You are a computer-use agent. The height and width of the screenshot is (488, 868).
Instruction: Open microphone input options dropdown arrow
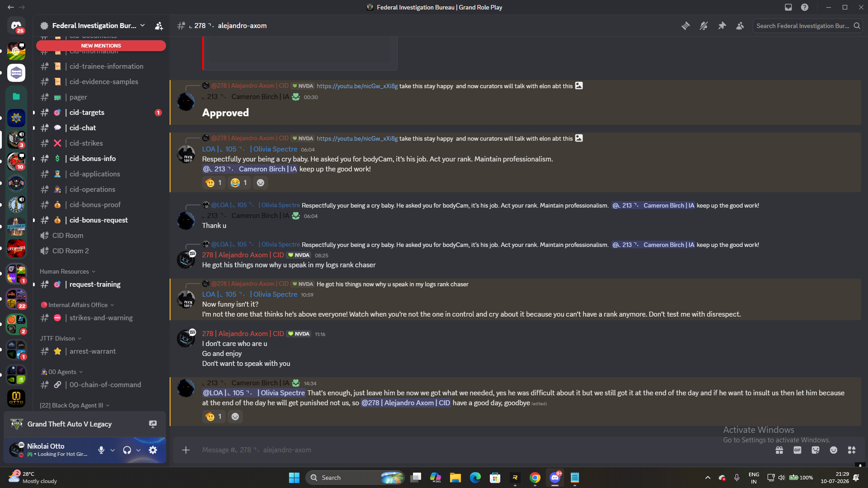point(113,450)
